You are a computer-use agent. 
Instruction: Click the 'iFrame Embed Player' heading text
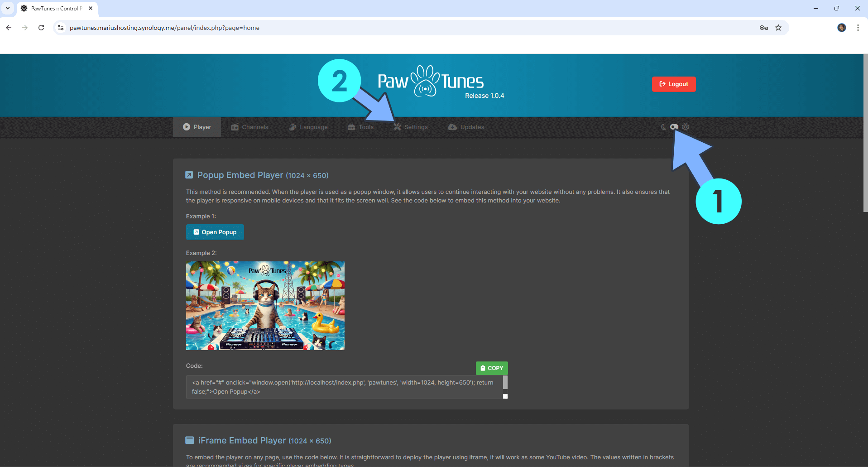pos(242,440)
